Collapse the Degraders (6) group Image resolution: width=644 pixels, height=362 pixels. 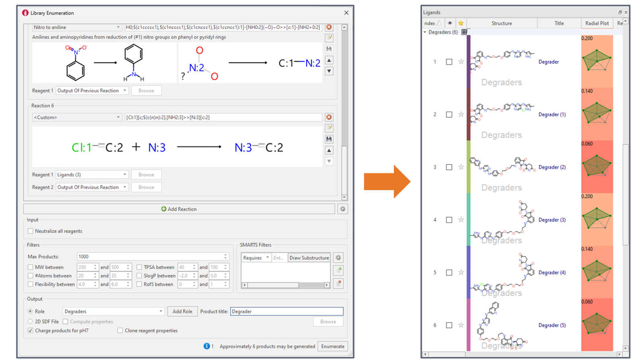coord(425,32)
